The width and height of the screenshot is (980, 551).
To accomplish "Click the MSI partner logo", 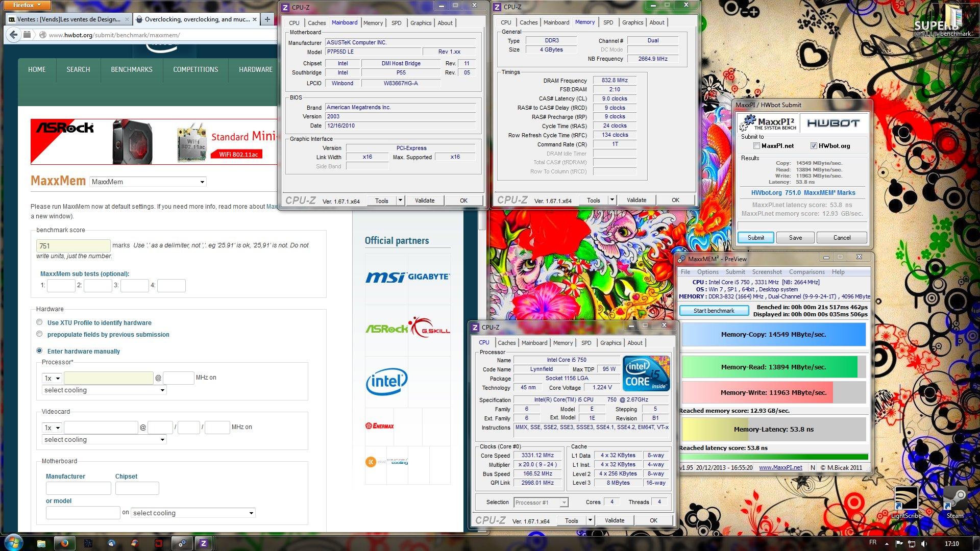I will (x=385, y=277).
